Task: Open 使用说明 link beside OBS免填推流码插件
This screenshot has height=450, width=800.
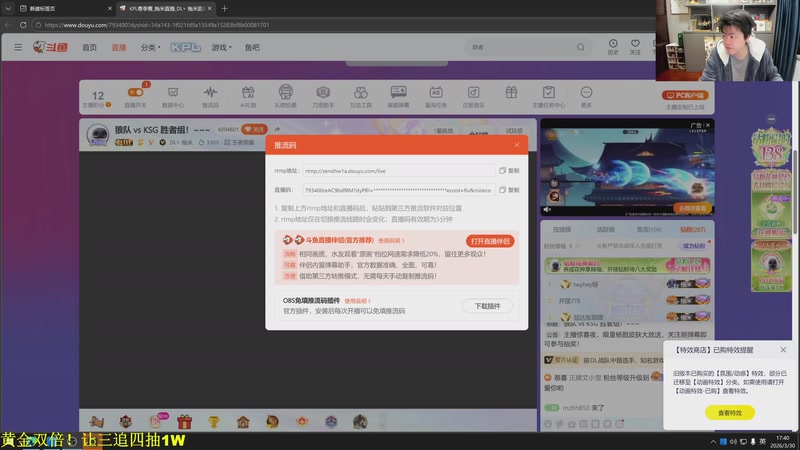Action: click(x=357, y=301)
